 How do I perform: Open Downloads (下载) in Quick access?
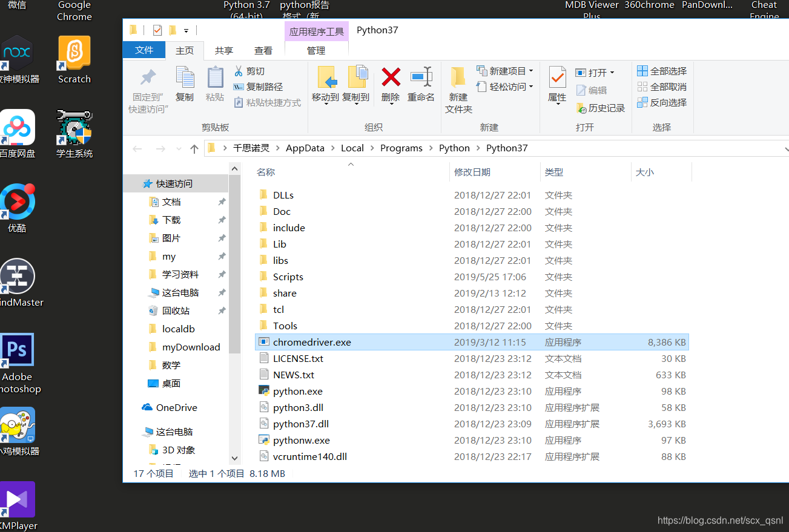pyautogui.click(x=171, y=220)
